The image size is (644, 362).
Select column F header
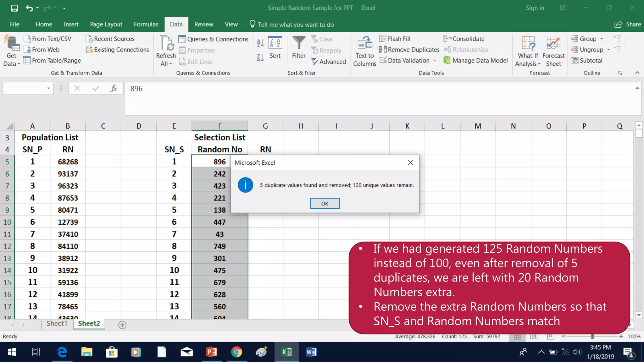click(x=220, y=126)
